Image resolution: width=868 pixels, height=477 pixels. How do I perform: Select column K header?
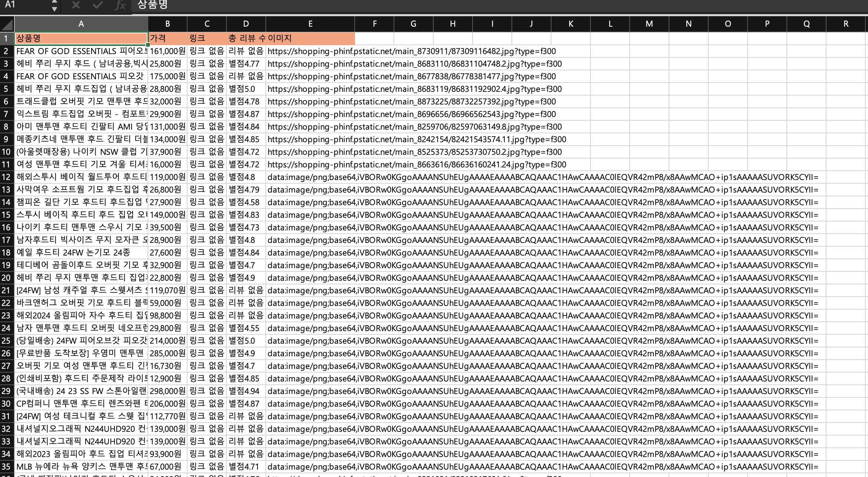tap(571, 24)
